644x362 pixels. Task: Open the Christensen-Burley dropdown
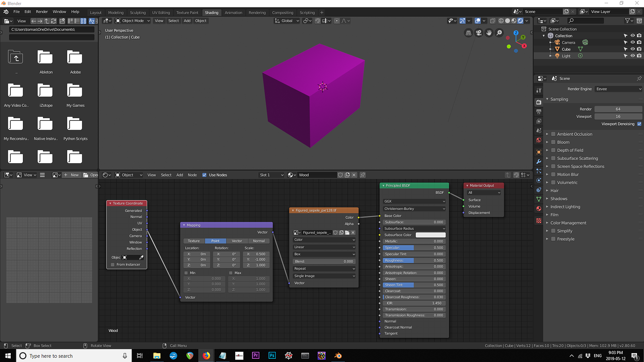pos(414,209)
